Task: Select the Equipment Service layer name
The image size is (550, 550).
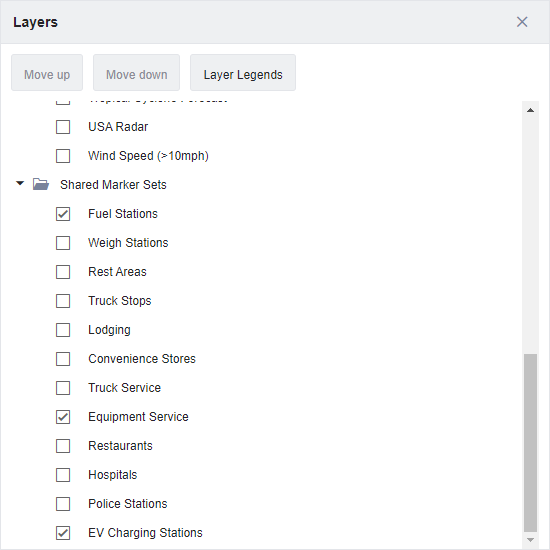Action: click(138, 417)
